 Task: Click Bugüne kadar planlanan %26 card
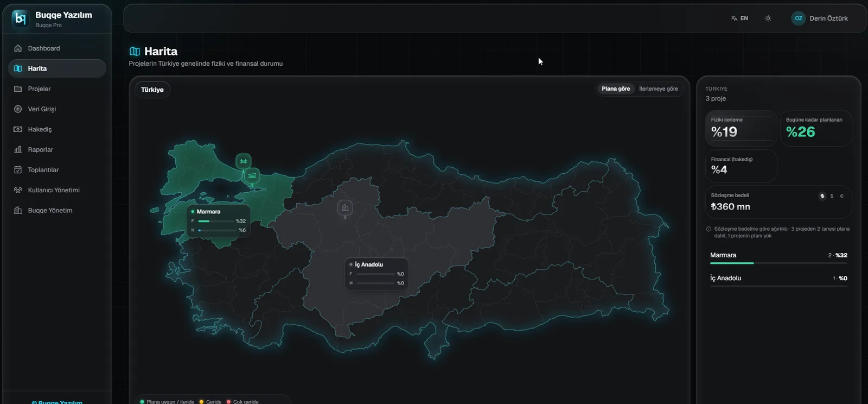pos(816,128)
